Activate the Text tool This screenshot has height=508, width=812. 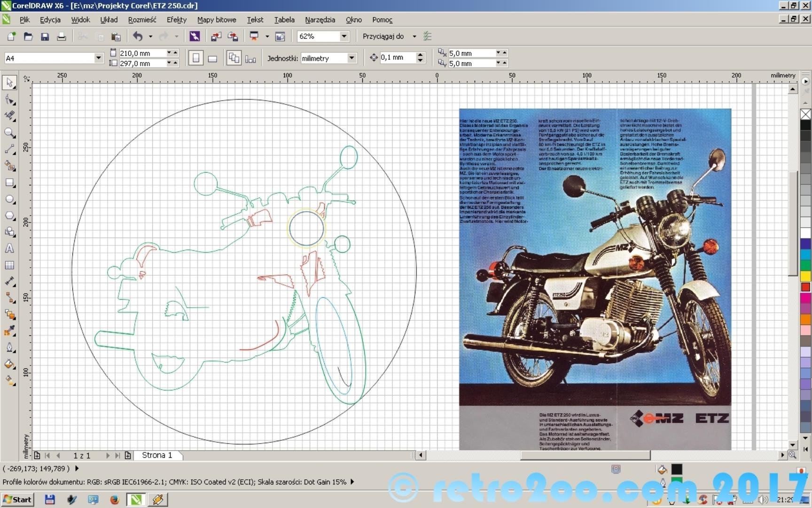[9, 249]
